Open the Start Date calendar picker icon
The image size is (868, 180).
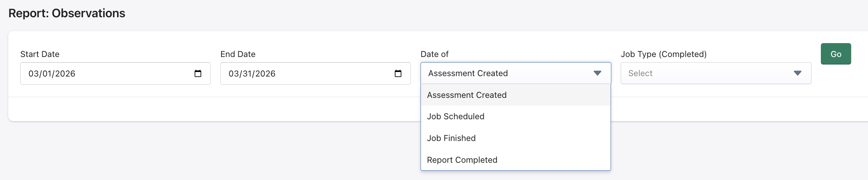pyautogui.click(x=198, y=73)
